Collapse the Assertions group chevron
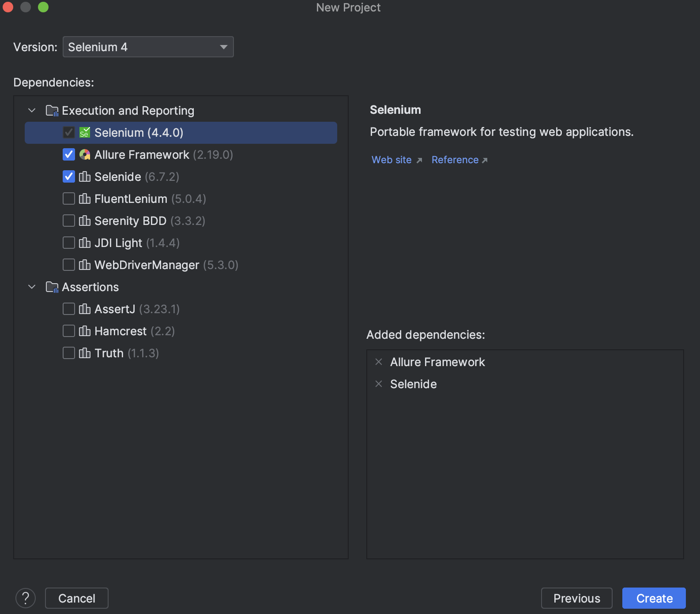Image resolution: width=700 pixels, height=614 pixels. coord(32,287)
